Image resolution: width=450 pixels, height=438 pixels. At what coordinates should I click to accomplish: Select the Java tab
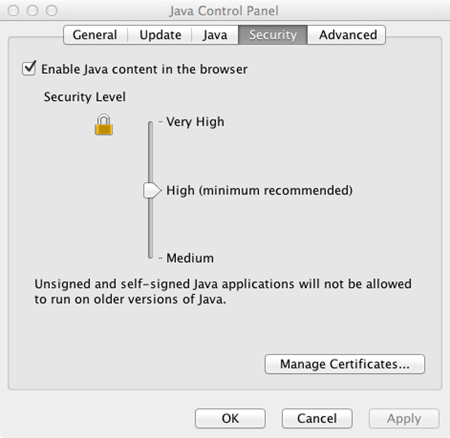(215, 35)
